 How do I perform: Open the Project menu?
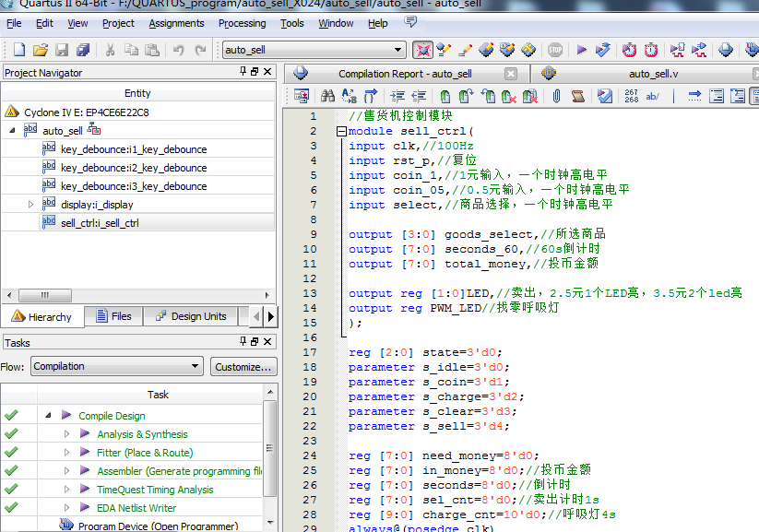click(x=118, y=23)
